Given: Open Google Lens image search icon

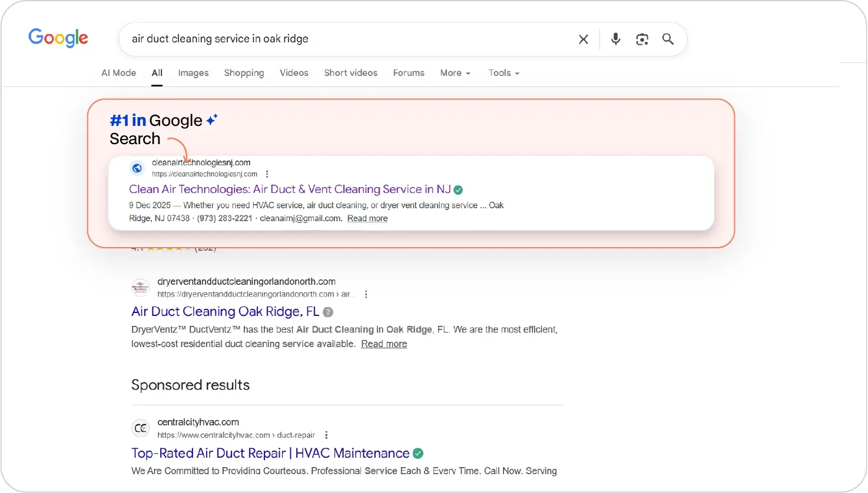Looking at the screenshot, I should pyautogui.click(x=642, y=39).
